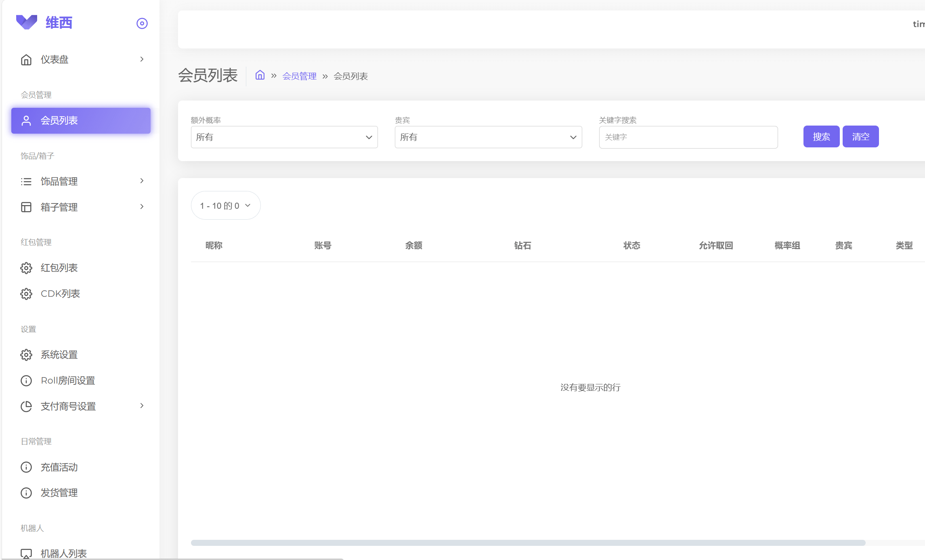Expand the 仪表盘 menu chevron
925x560 pixels.
141,59
